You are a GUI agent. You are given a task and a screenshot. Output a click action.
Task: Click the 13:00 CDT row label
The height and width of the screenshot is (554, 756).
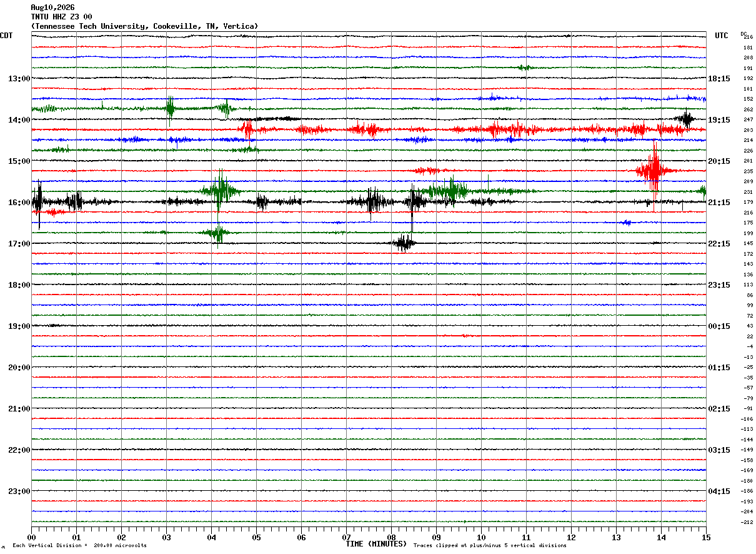coord(19,79)
